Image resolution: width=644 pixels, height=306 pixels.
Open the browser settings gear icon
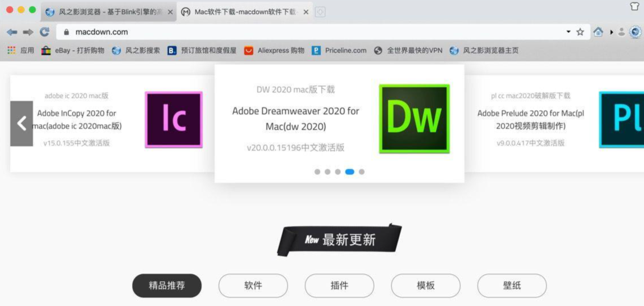coord(635,32)
